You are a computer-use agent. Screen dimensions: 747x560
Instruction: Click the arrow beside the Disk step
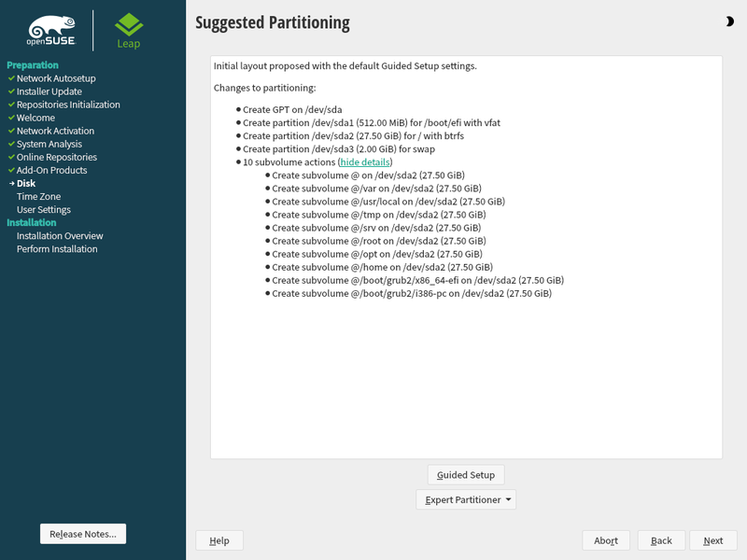[x=11, y=184]
